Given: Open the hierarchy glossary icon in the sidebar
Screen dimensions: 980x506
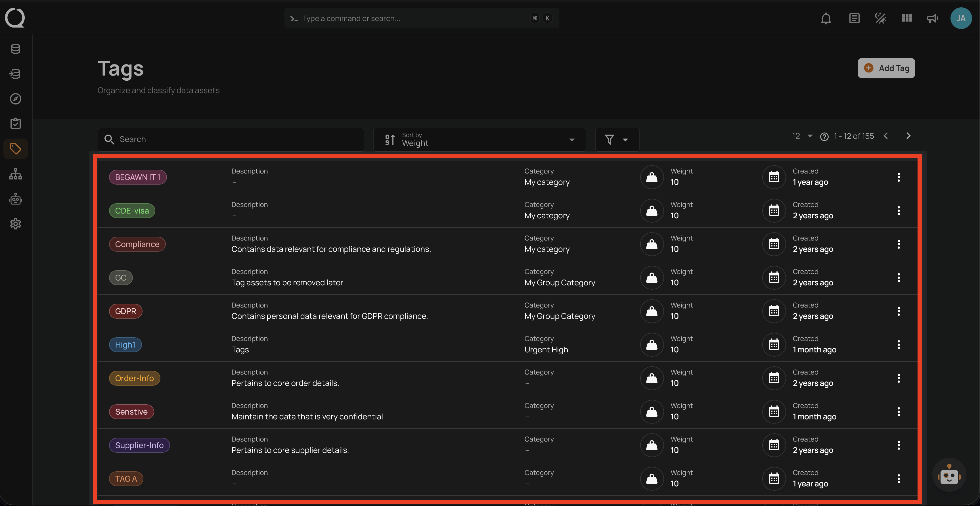Looking at the screenshot, I should click(x=15, y=174).
